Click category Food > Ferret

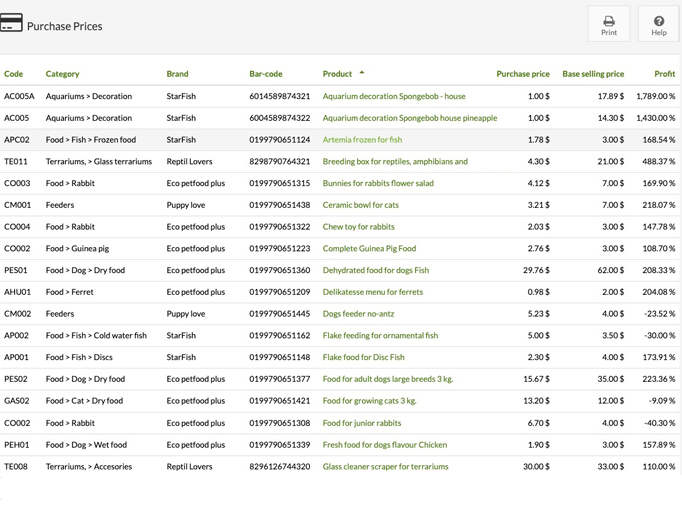click(x=70, y=292)
